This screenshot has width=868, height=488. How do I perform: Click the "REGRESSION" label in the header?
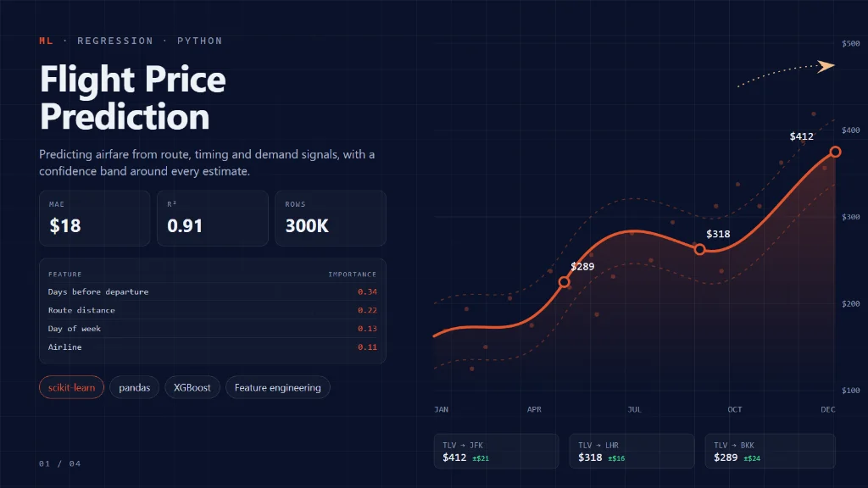coord(115,41)
